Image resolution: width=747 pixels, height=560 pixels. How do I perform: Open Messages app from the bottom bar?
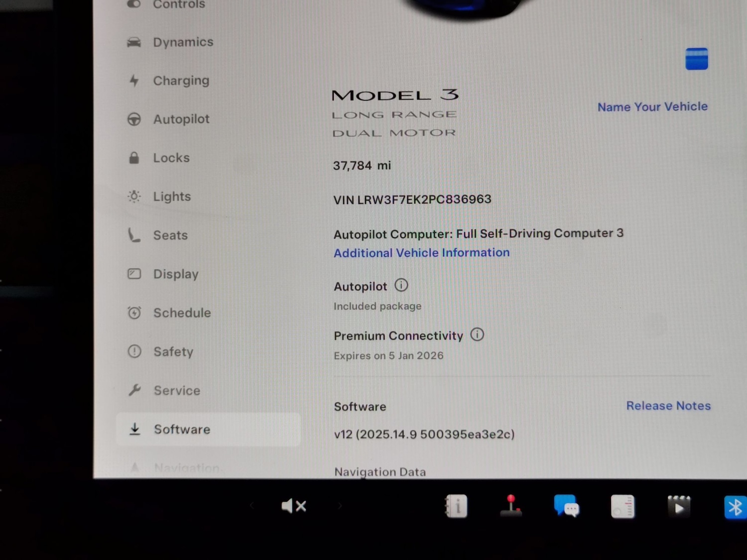click(567, 506)
